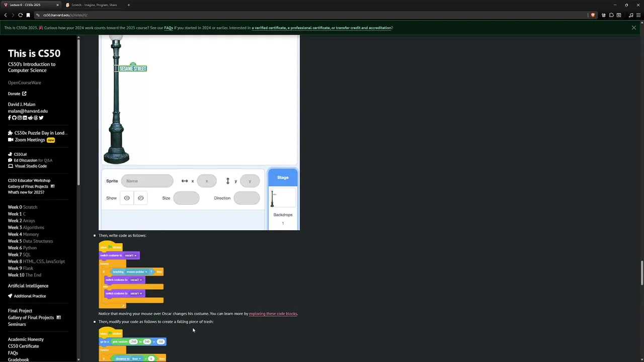Open a new browser tab with plus
Image resolution: width=644 pixels, height=362 pixels.
click(x=129, y=5)
